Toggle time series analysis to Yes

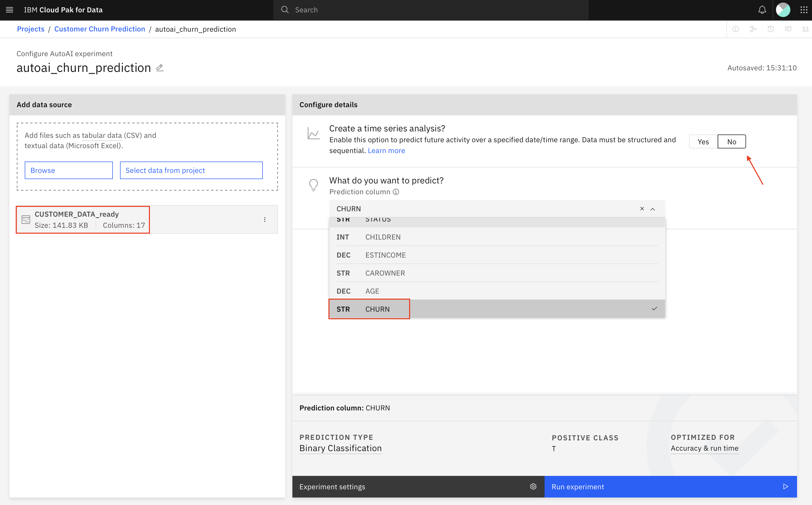pos(703,141)
